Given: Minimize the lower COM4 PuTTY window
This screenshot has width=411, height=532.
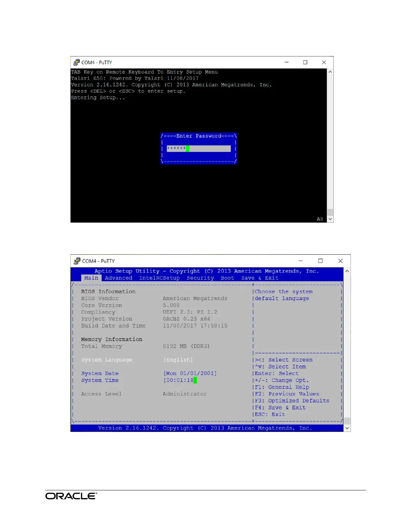Looking at the screenshot, I should coord(301,261).
